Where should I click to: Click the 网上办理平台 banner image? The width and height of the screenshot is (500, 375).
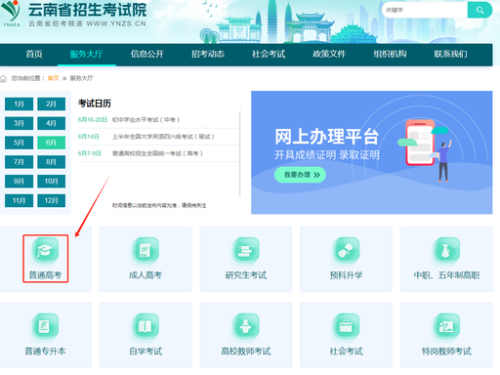pyautogui.click(x=372, y=152)
